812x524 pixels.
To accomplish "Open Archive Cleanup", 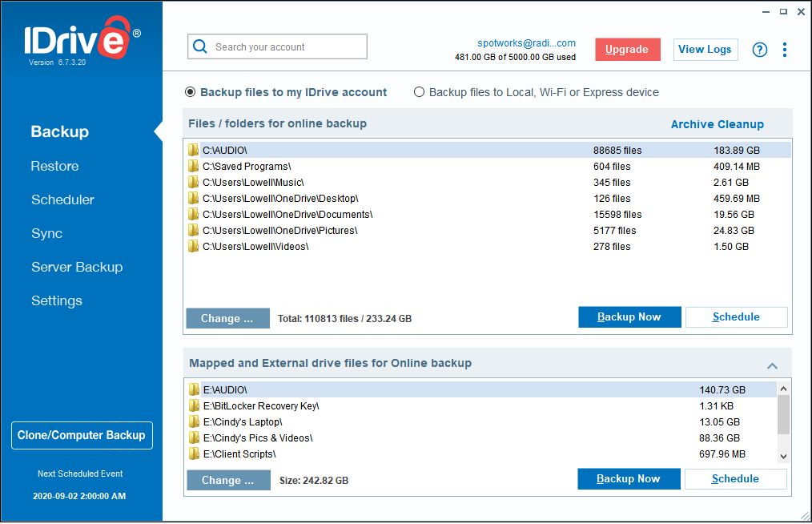I will (717, 123).
